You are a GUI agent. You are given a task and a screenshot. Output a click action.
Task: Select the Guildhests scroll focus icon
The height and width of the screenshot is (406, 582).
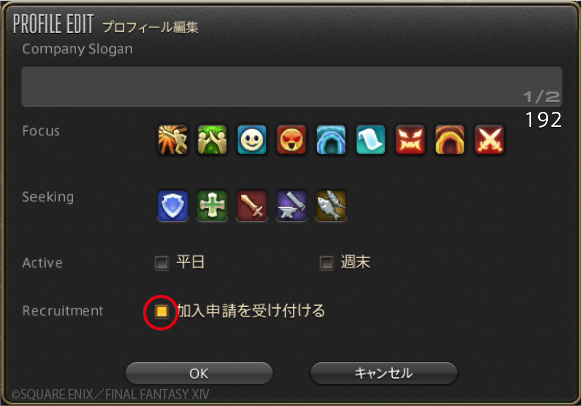[371, 140]
